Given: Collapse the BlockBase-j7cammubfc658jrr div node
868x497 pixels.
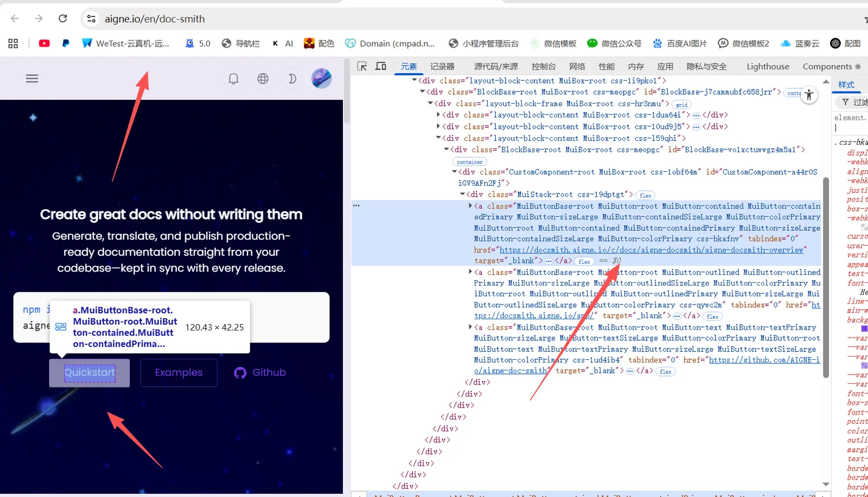Looking at the screenshot, I should (x=423, y=92).
